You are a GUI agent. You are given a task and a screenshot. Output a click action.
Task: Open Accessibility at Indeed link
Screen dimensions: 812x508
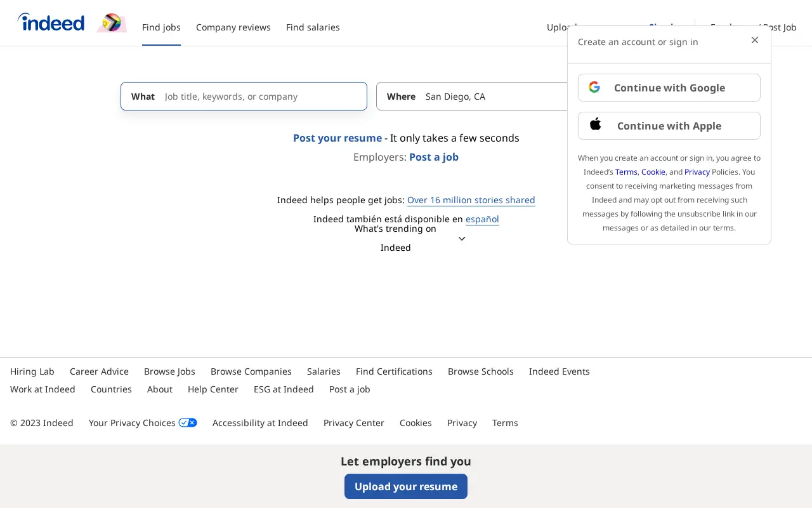[x=260, y=423]
